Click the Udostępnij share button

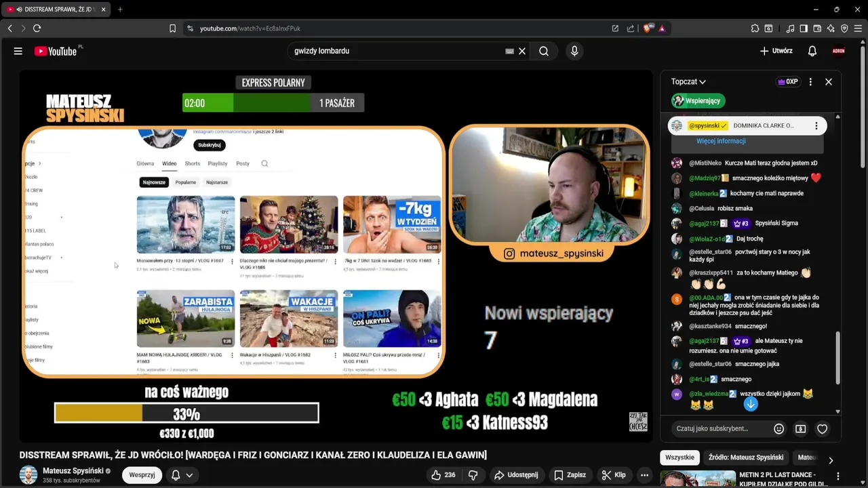[516, 475]
